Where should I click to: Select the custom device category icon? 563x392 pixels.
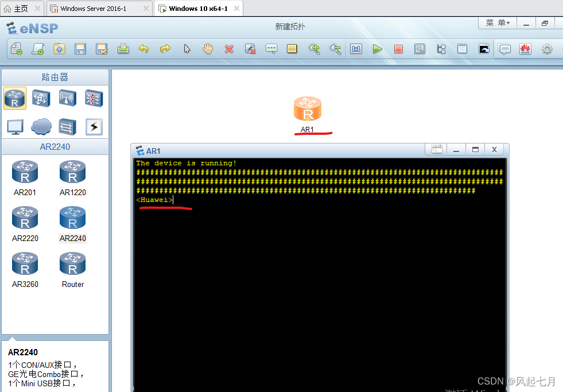(x=68, y=127)
